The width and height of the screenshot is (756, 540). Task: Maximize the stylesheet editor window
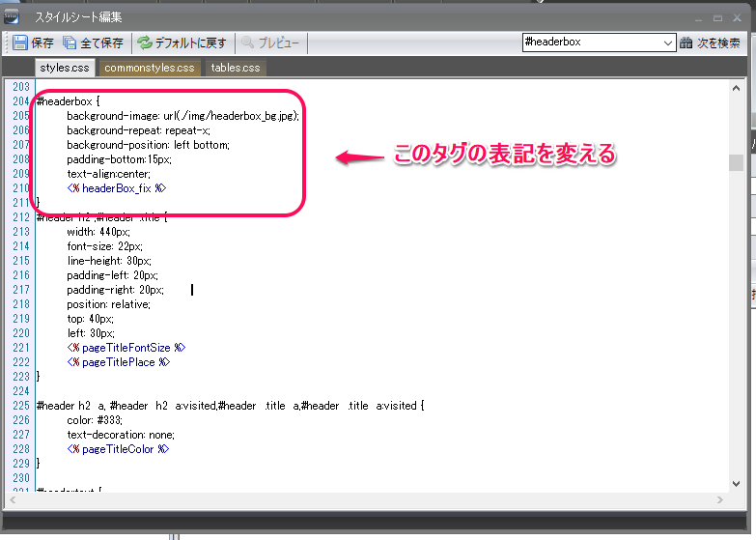point(717,17)
